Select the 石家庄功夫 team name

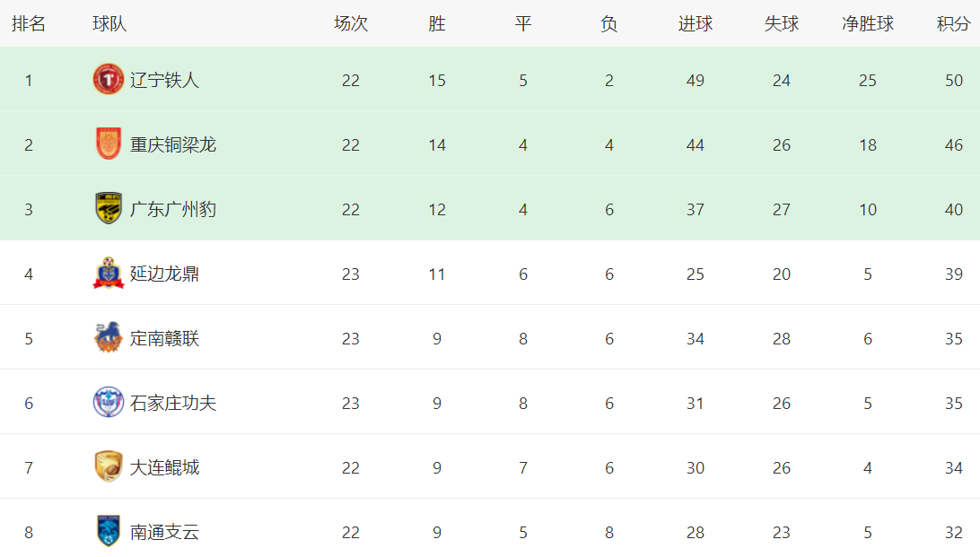pyautogui.click(x=173, y=403)
